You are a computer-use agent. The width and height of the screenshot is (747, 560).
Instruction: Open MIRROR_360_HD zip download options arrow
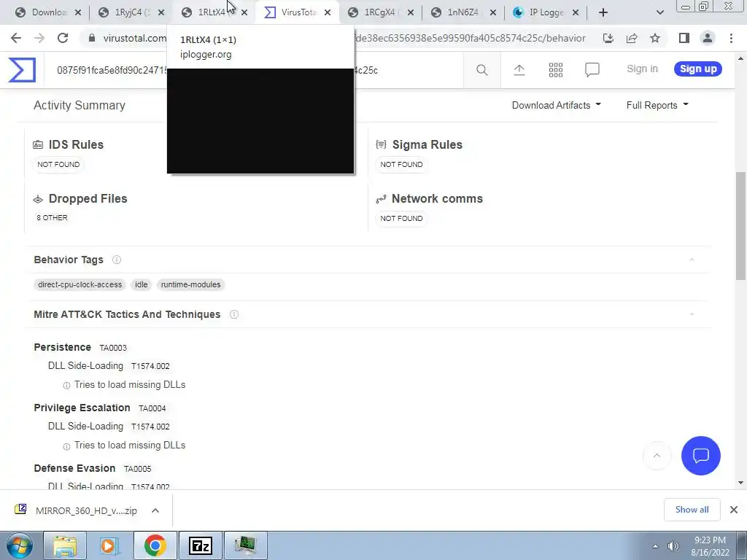click(155, 510)
